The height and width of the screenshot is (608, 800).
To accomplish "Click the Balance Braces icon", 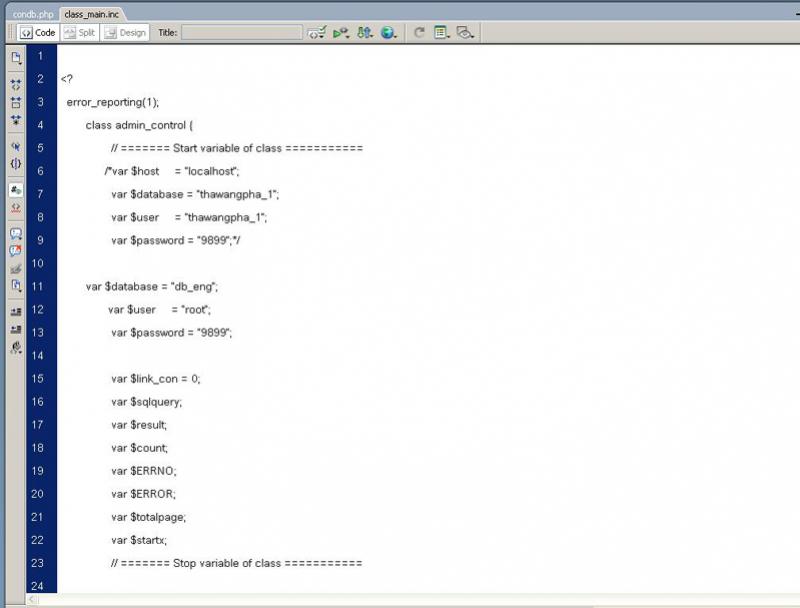I will [16, 164].
